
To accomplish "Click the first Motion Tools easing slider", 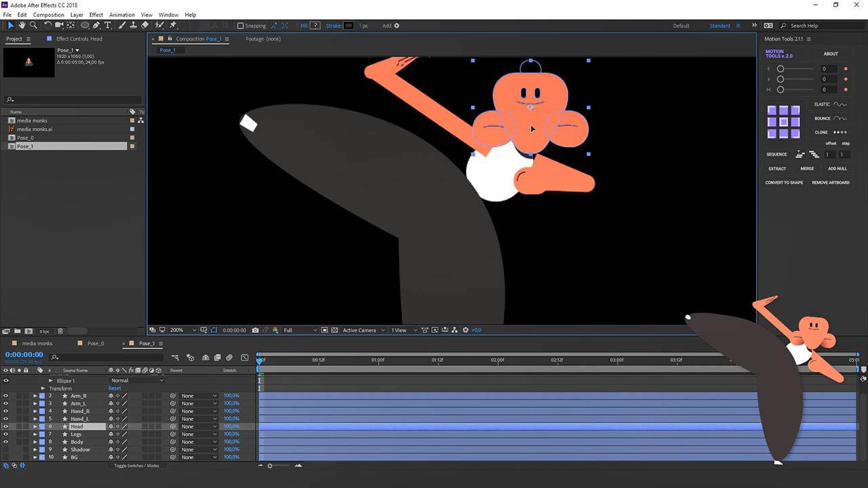I will [x=795, y=69].
